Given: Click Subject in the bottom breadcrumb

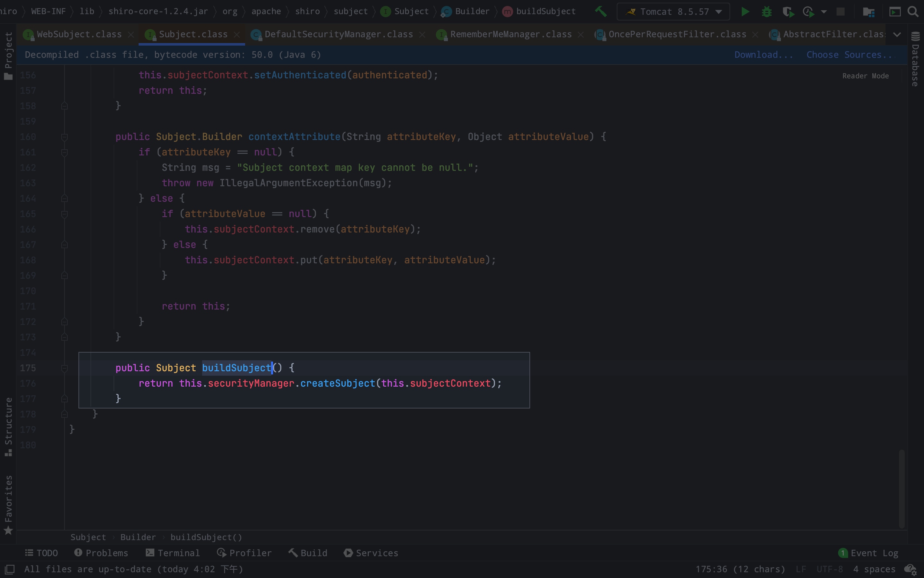Looking at the screenshot, I should click(88, 537).
